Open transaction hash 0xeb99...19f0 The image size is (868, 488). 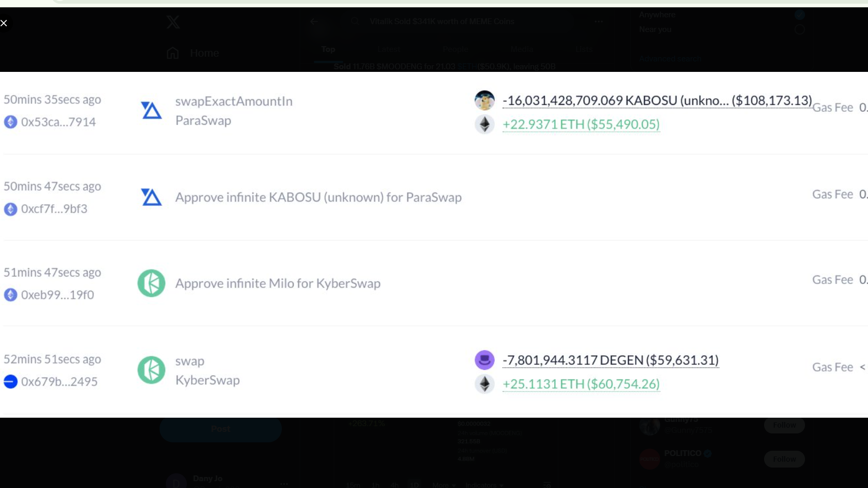(58, 295)
